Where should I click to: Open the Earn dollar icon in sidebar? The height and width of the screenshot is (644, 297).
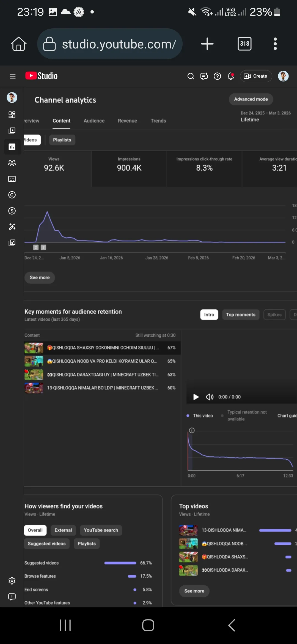click(x=12, y=211)
